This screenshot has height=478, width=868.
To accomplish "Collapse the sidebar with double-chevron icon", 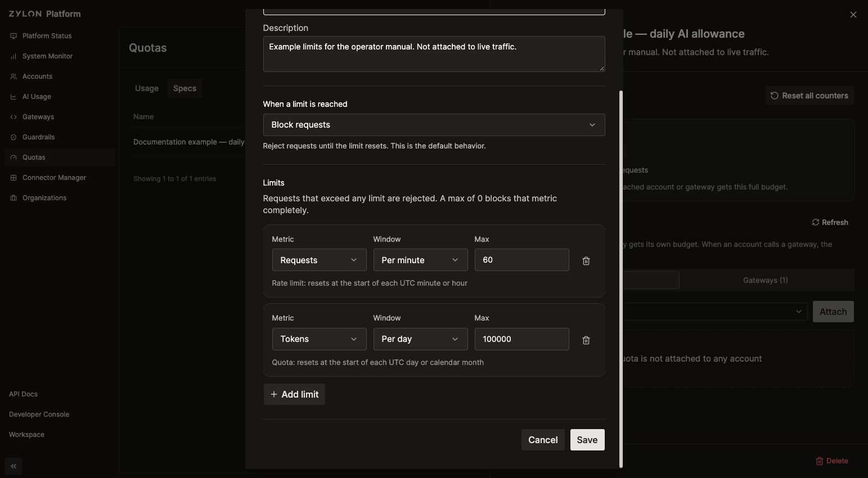I will [14, 466].
